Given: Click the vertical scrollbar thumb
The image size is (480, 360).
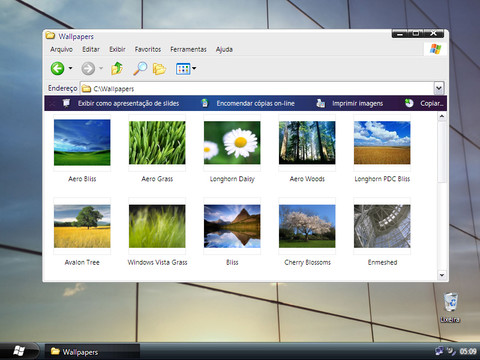Looking at the screenshot, I should click(x=442, y=152).
